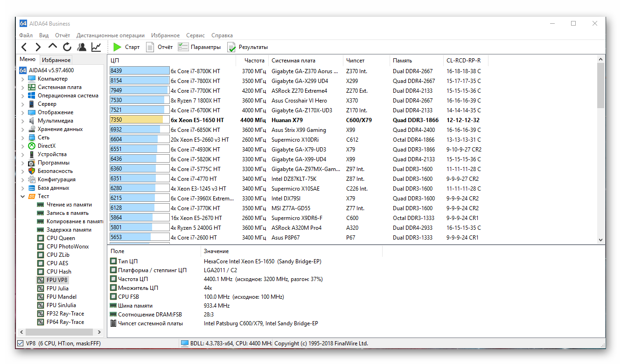Image resolution: width=621 pixels, height=364 pixels.
Task: Select the FP32 Ray-Trace benchmark icon
Action: (x=41, y=314)
